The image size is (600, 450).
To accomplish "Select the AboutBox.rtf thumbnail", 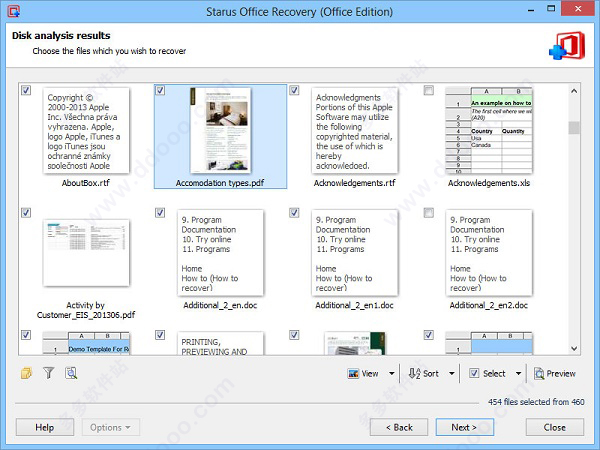I will pos(86,130).
